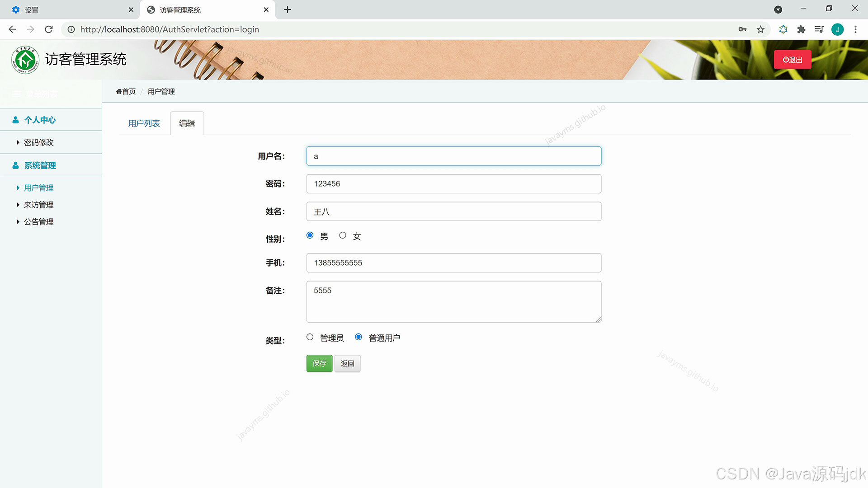Viewport: 868px width, 488px height.
Task: Click the university logo in header
Action: pyautogui.click(x=25, y=60)
